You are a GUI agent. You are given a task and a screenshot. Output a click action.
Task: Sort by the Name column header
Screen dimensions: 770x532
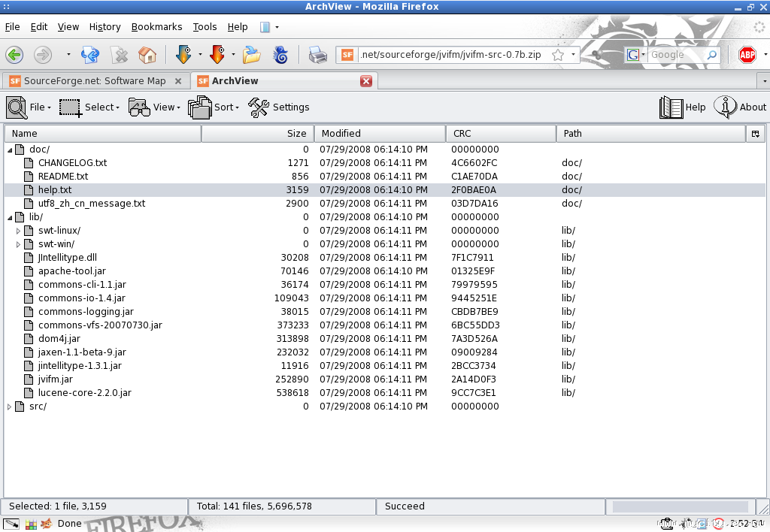click(x=103, y=134)
